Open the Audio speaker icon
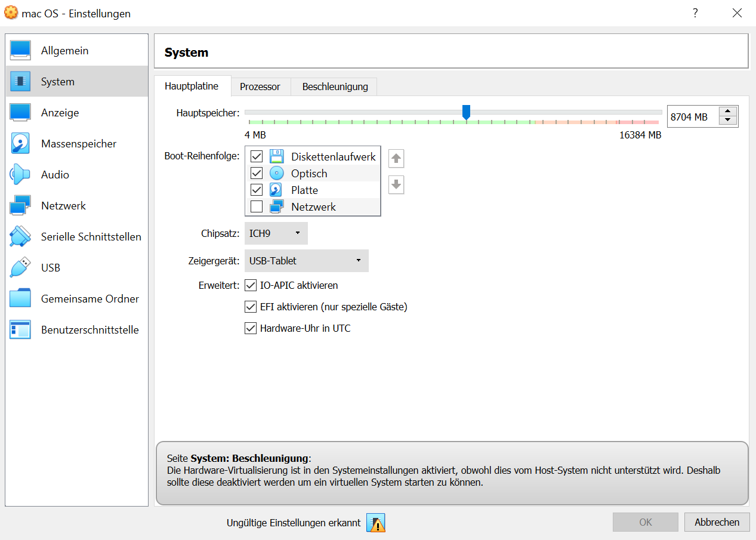756x540 pixels. click(20, 175)
